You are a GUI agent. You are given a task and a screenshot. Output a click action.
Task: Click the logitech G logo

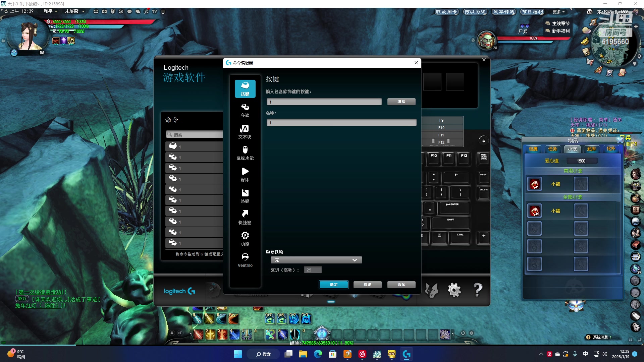coord(179,291)
